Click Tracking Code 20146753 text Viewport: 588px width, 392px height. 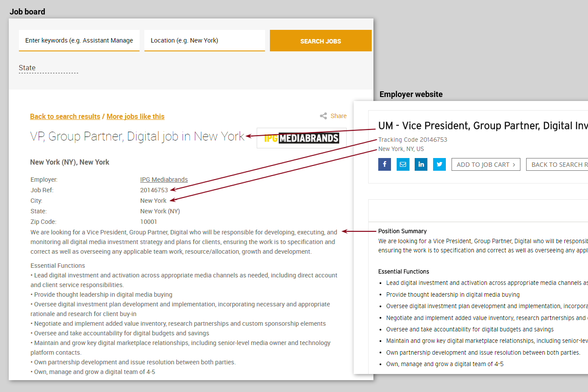click(413, 140)
